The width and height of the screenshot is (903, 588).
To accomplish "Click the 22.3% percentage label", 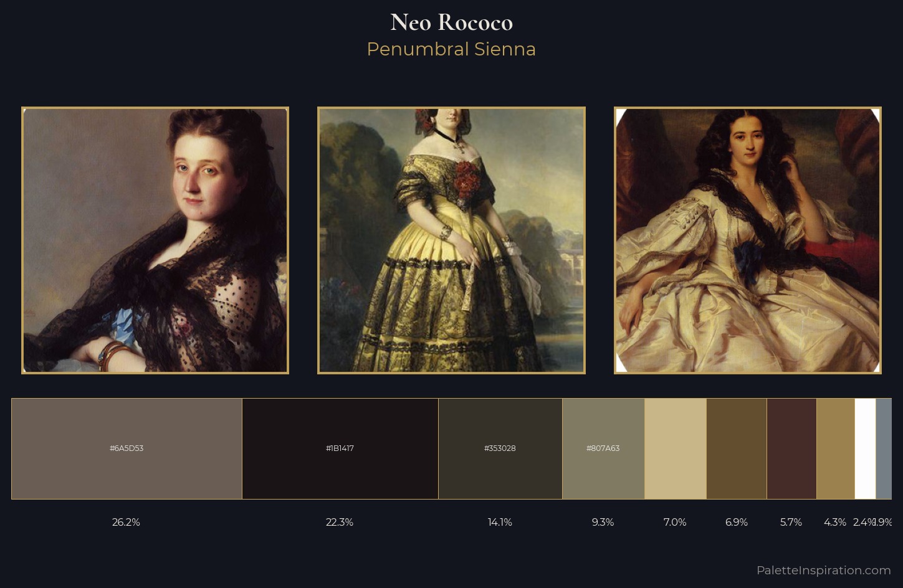I will (340, 522).
